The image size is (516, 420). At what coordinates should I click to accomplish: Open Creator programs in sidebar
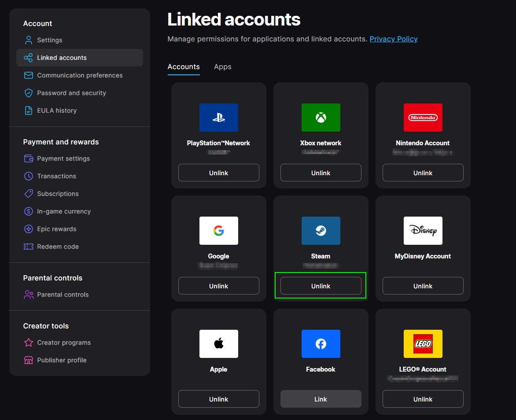[64, 343]
